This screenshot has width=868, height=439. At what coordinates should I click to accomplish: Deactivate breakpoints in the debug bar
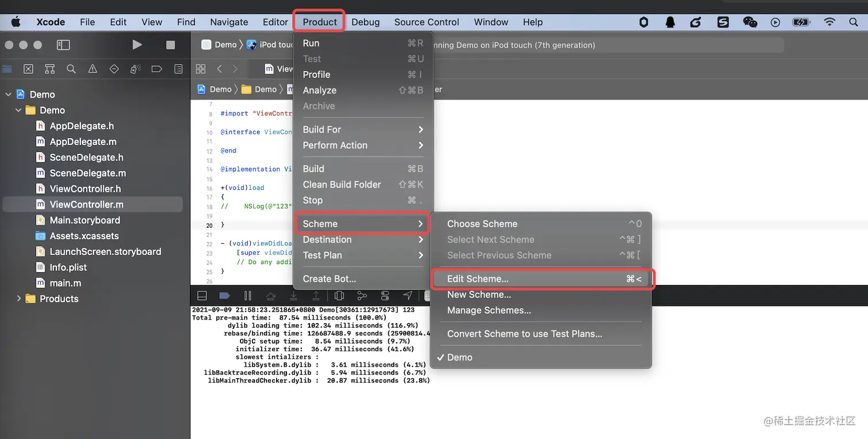[224, 296]
